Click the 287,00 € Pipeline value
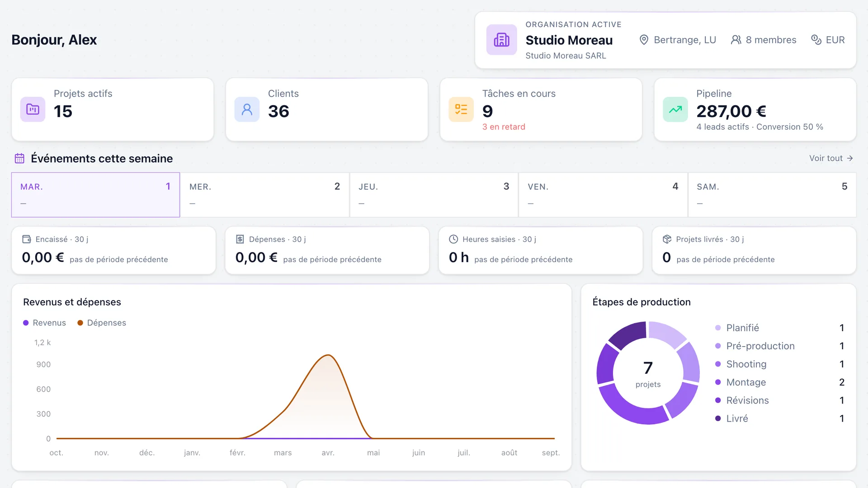 pyautogui.click(x=731, y=111)
